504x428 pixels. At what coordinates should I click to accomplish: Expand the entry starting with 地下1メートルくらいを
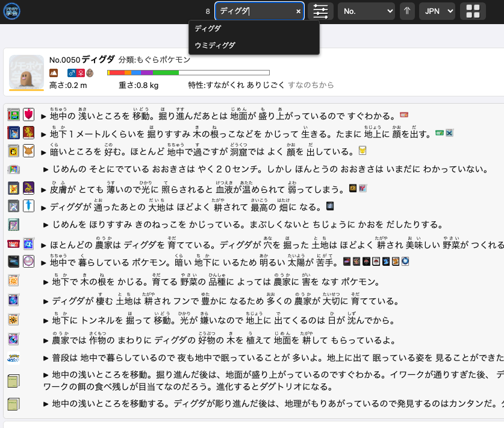[44, 134]
